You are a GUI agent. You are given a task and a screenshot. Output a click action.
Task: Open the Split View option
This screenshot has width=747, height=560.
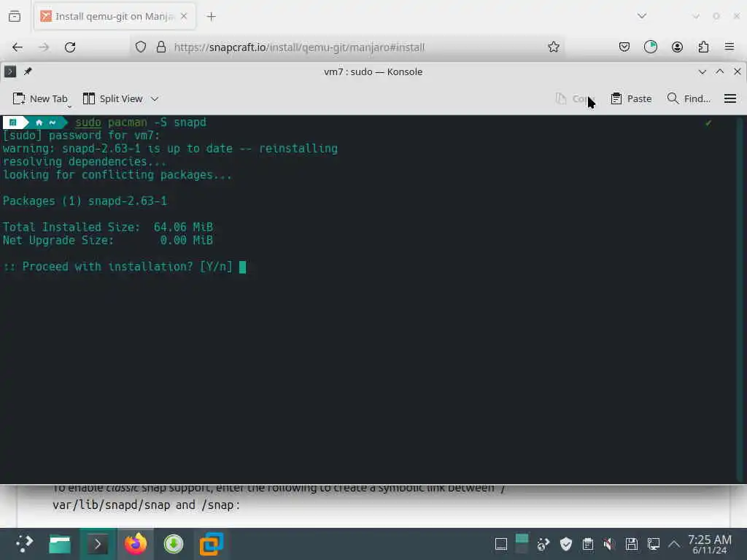(113, 98)
